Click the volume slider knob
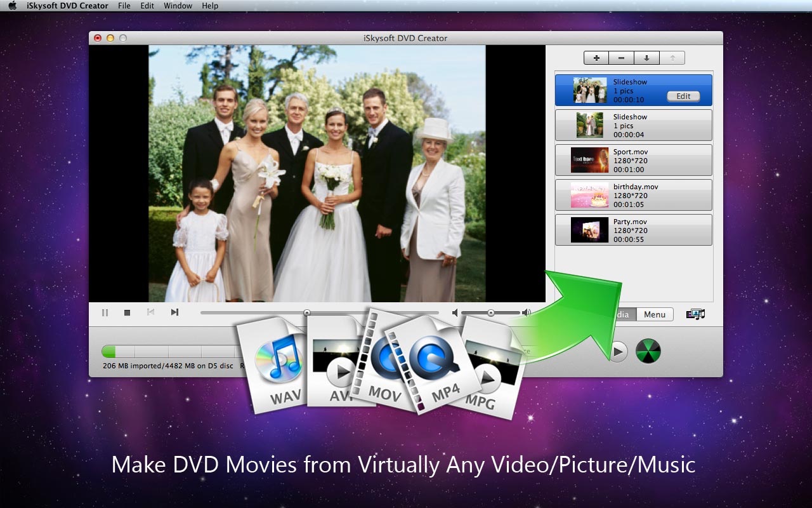This screenshot has height=508, width=812. click(490, 312)
